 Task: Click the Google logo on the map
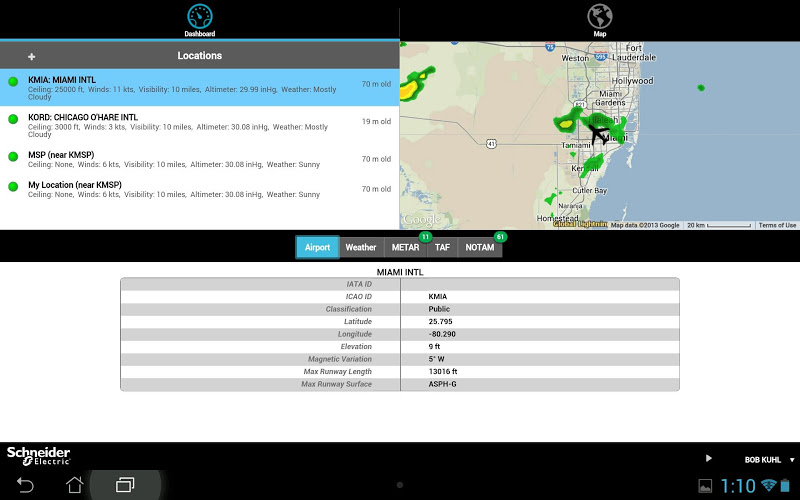pyautogui.click(x=421, y=220)
